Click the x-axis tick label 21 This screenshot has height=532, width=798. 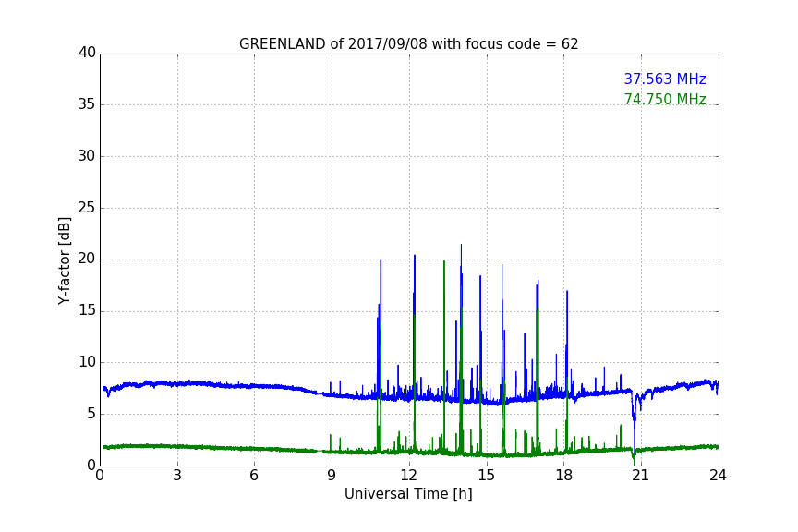coord(641,476)
